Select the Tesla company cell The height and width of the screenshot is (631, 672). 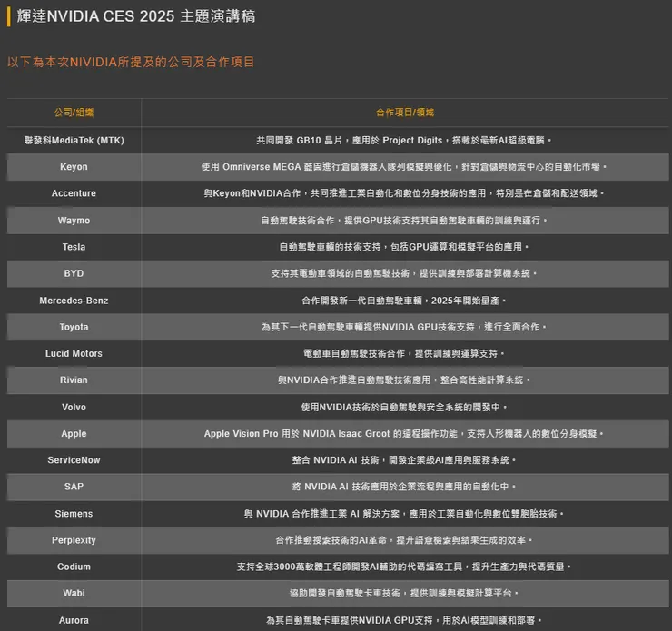click(x=74, y=247)
